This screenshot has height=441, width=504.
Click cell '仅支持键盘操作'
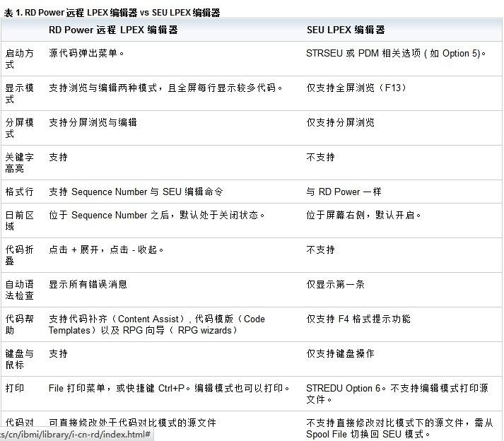coord(341,354)
